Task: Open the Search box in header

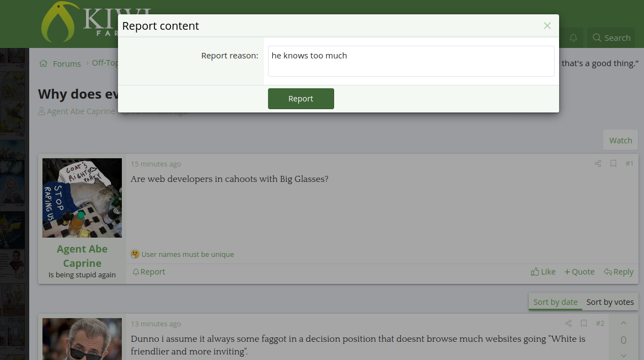Action: click(611, 38)
